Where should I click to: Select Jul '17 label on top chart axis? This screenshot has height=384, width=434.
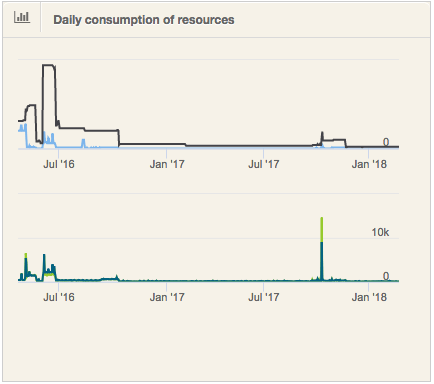[x=264, y=164]
